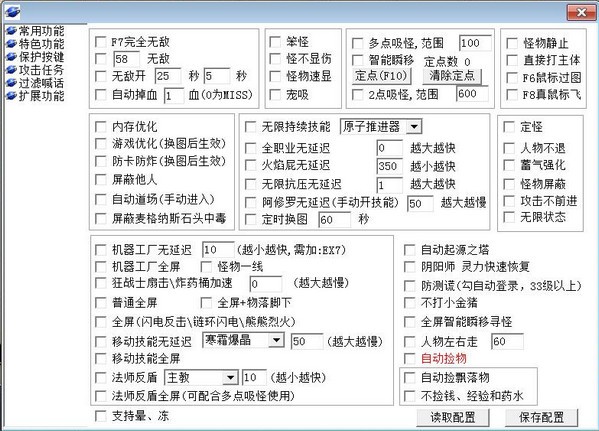Check the 笨怪 option

(275, 42)
